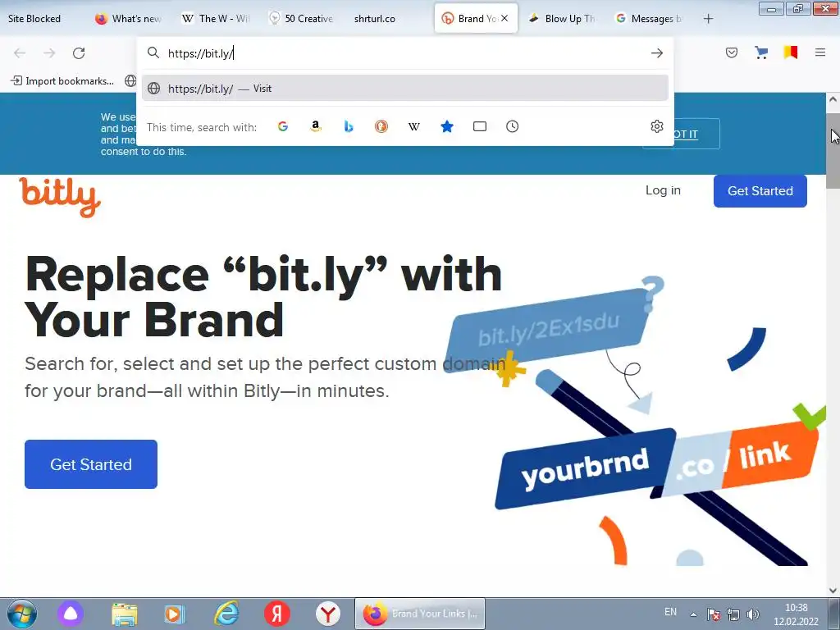
Task: Open search settings gear icon
Action: tap(657, 126)
